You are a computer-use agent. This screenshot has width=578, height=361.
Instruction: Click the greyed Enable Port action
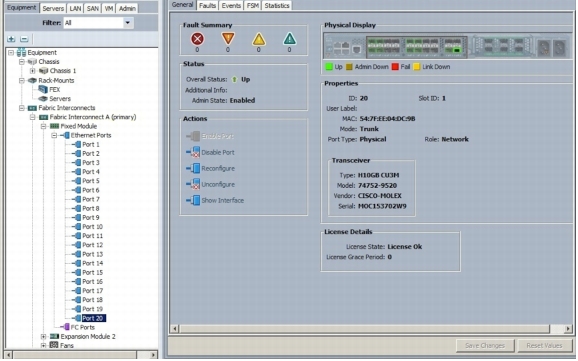pos(210,136)
